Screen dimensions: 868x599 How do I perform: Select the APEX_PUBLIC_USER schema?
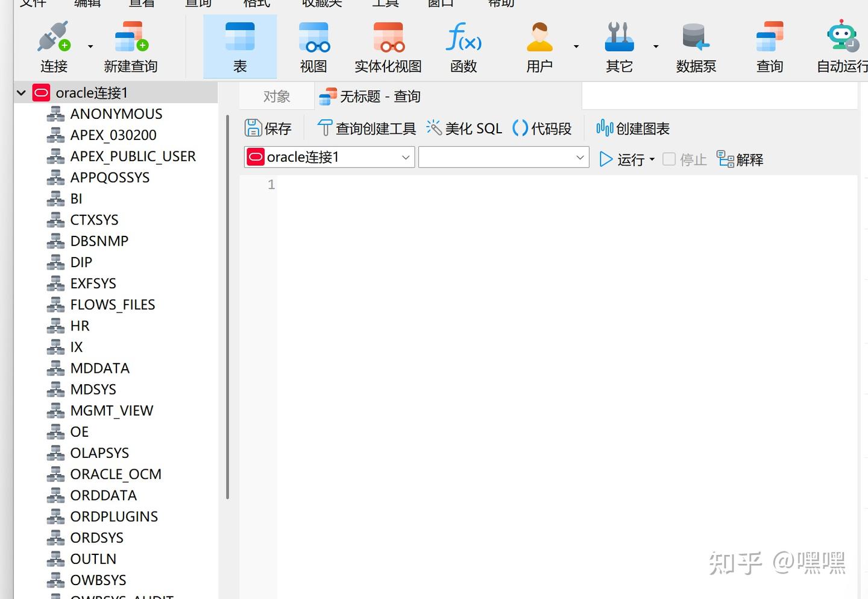(x=133, y=156)
